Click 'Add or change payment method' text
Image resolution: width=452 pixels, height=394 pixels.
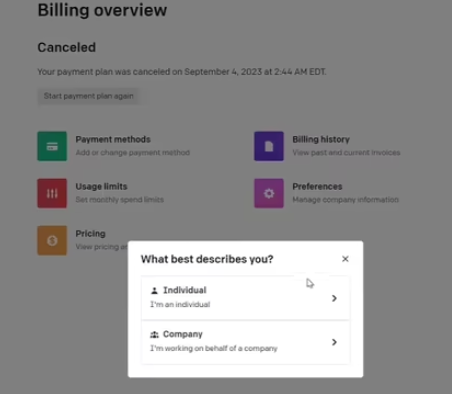pos(133,153)
